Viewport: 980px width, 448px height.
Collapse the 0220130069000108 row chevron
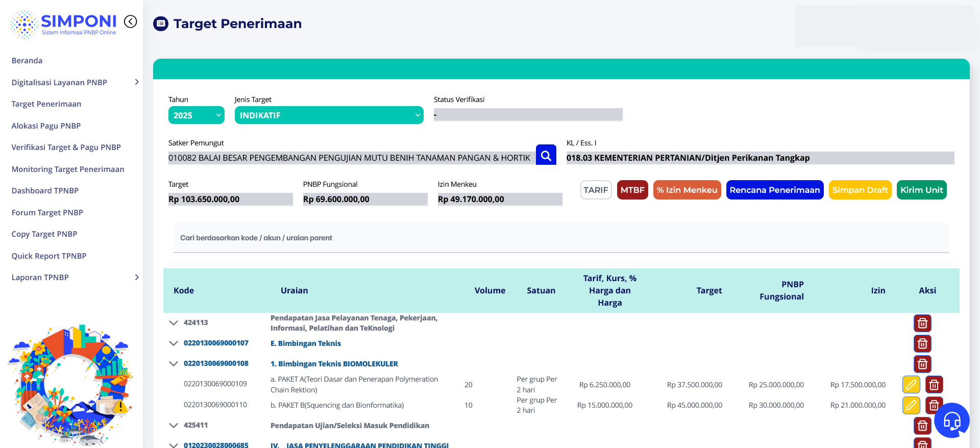174,364
